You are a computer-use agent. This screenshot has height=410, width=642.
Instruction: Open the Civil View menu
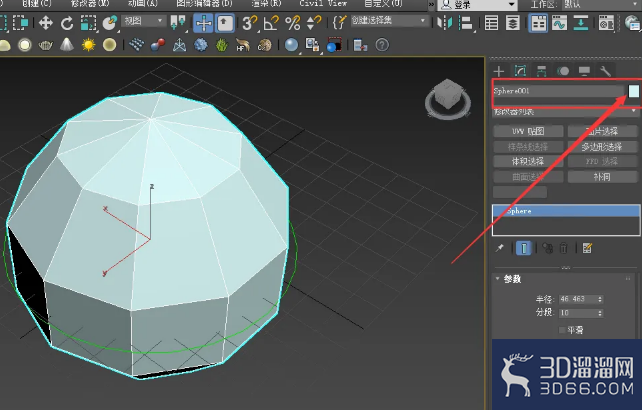(323, 3)
